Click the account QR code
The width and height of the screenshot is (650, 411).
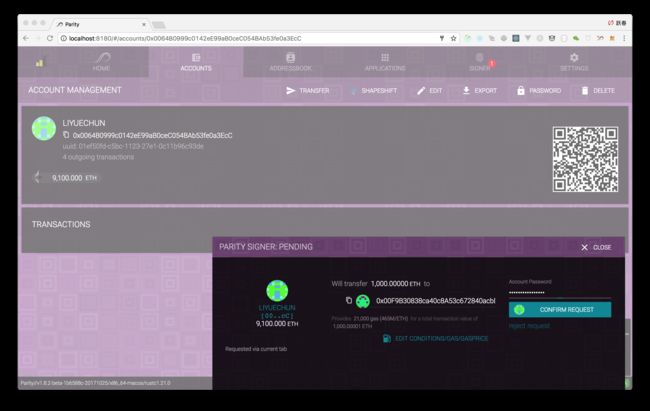coord(585,159)
